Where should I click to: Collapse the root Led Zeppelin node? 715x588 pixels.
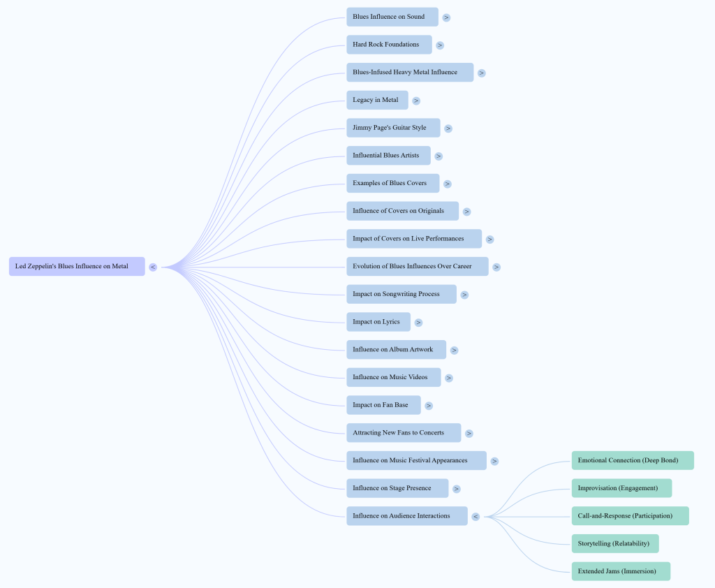[153, 267]
